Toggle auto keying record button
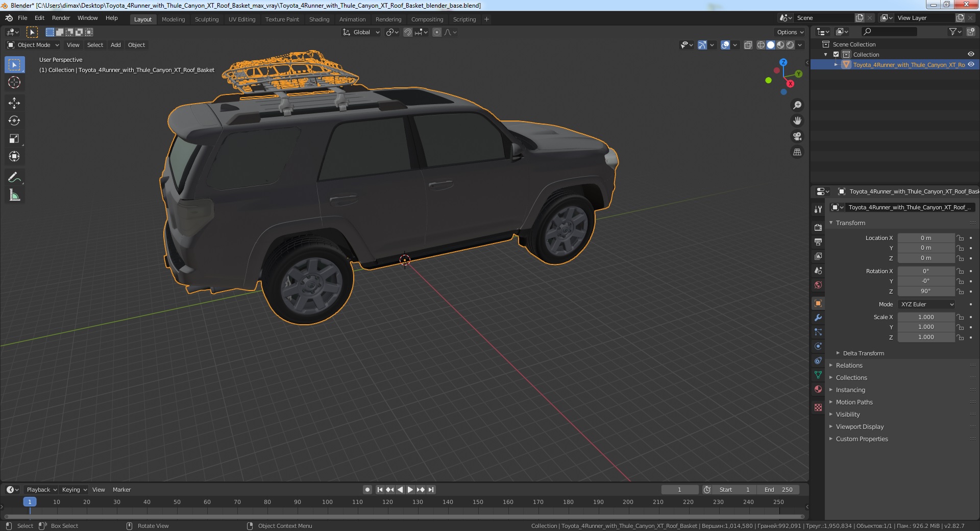This screenshot has width=980, height=531. (367, 490)
